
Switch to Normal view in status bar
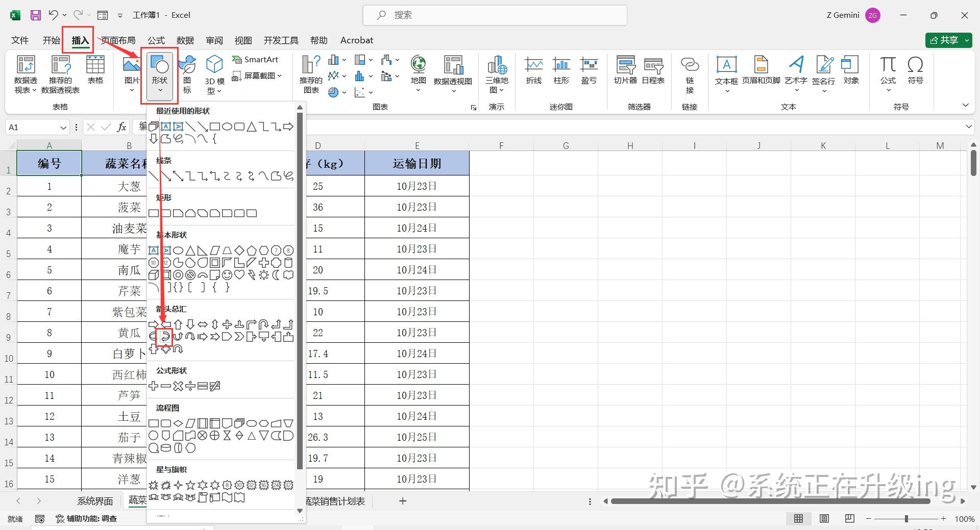click(x=798, y=519)
